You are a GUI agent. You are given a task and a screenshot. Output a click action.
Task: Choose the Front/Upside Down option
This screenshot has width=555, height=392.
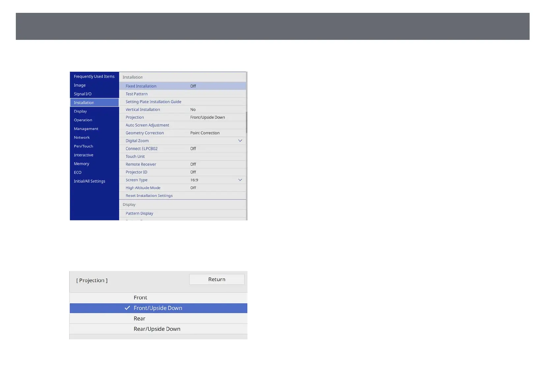pyautogui.click(x=159, y=308)
